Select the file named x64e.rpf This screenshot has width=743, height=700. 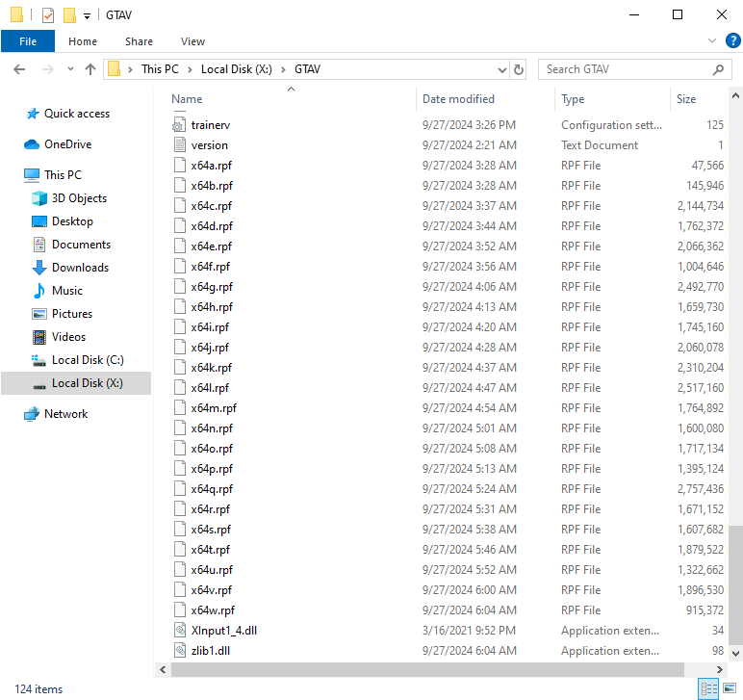click(212, 246)
